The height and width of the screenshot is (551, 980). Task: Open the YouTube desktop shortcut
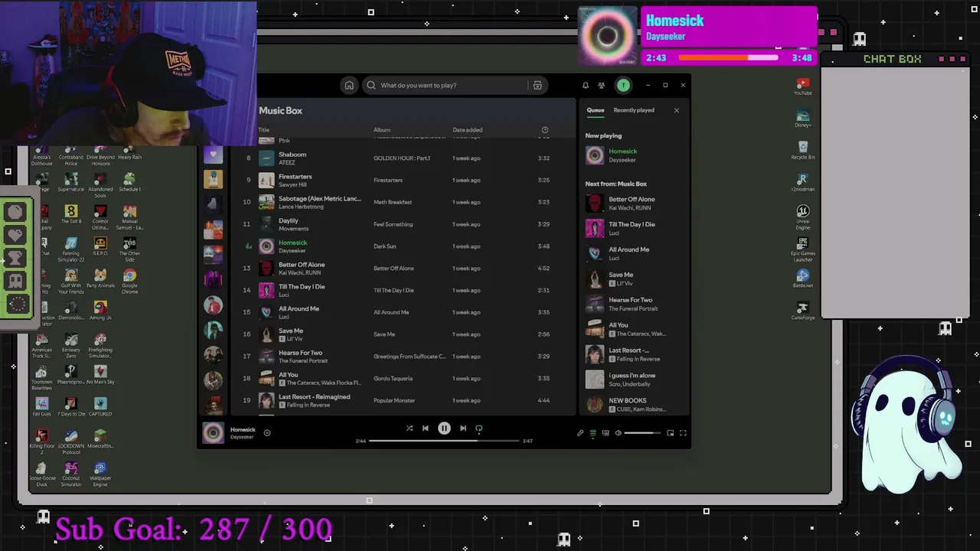click(x=802, y=86)
